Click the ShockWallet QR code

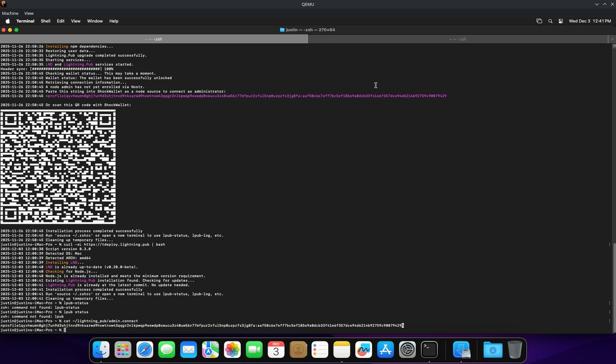pyautogui.click(x=58, y=167)
